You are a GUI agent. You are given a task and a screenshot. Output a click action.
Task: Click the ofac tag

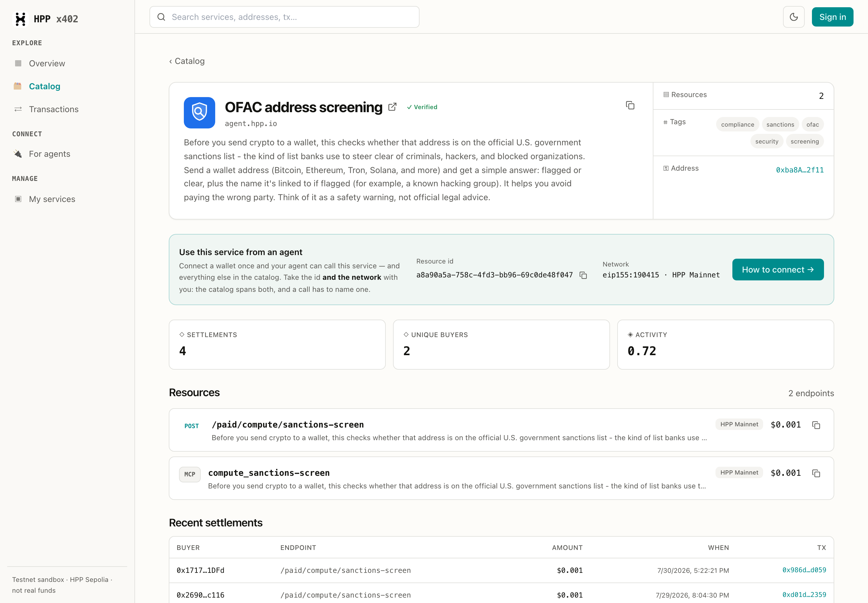pyautogui.click(x=813, y=124)
